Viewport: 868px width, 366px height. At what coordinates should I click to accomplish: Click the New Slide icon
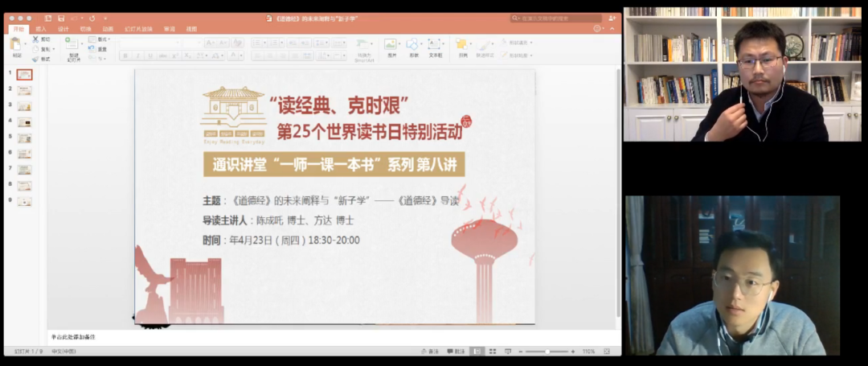point(72,43)
